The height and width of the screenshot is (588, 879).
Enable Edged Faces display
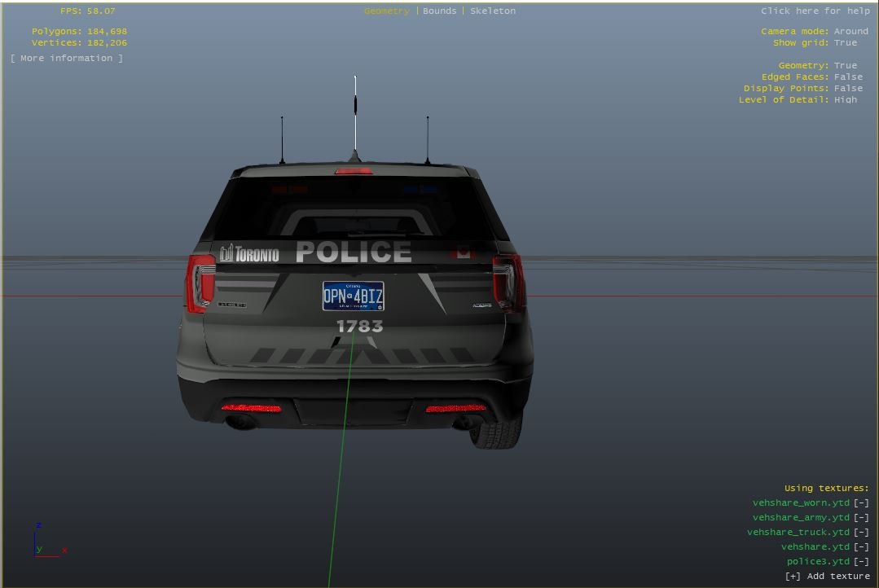point(847,77)
